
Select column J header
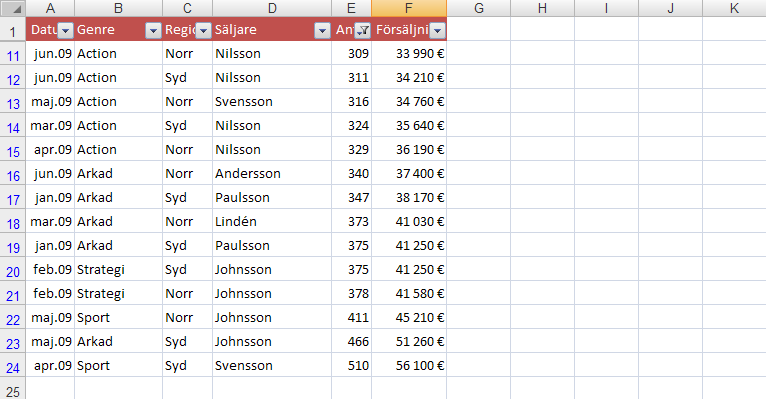670,8
